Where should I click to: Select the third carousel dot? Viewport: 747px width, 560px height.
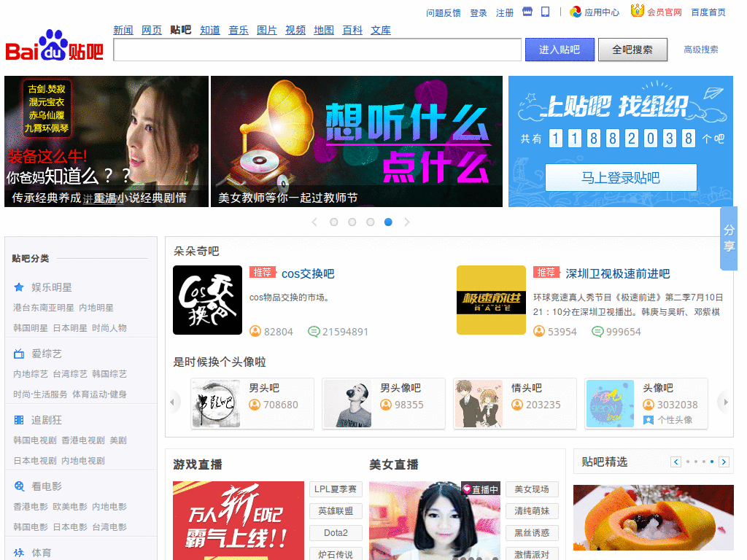point(370,222)
